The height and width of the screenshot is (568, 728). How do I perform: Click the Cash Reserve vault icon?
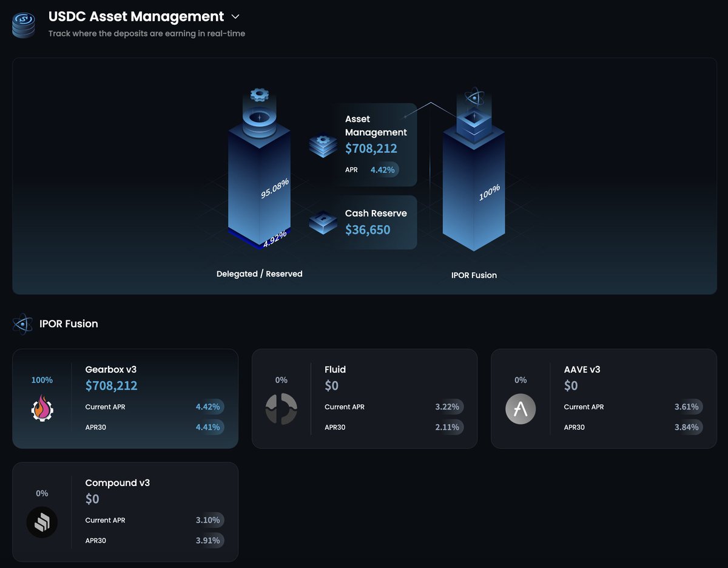(x=323, y=223)
